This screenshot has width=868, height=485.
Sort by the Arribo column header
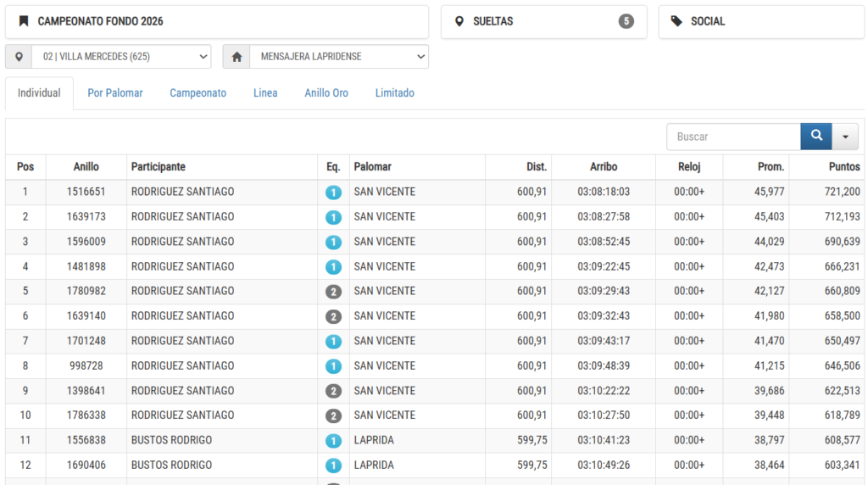click(604, 167)
